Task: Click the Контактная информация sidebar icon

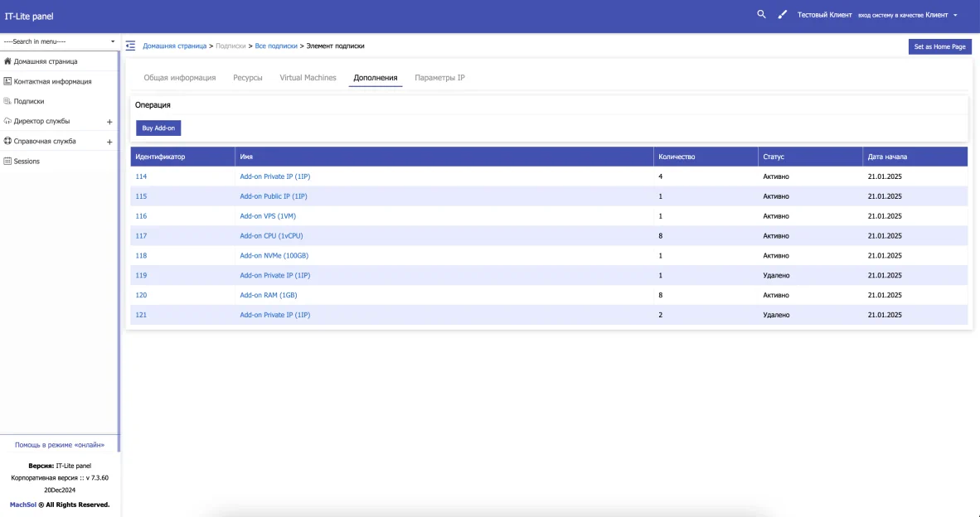Action: pos(7,81)
